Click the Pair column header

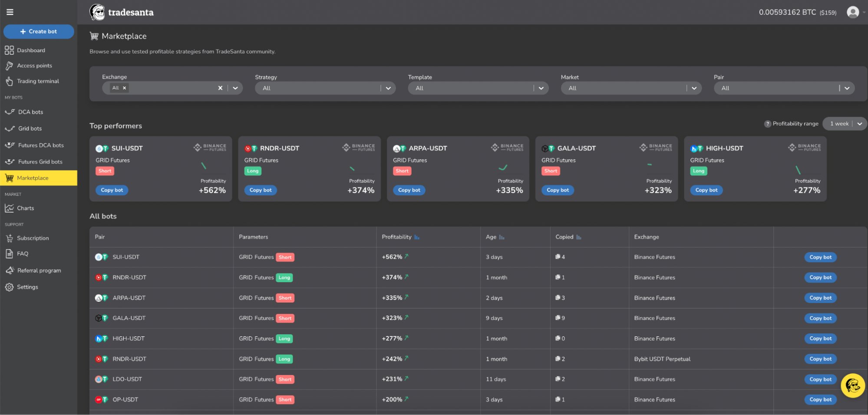click(x=100, y=237)
